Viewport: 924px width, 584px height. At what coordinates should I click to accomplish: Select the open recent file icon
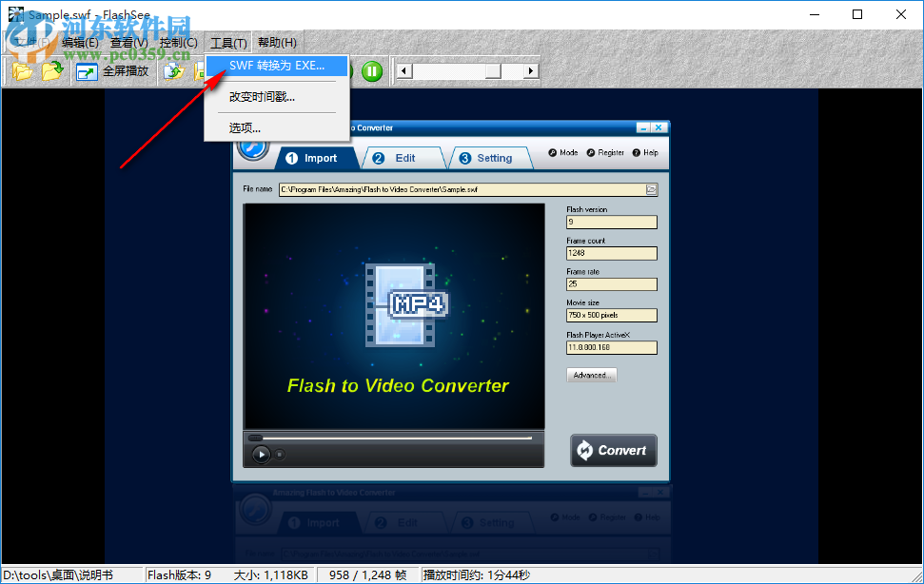pos(52,71)
